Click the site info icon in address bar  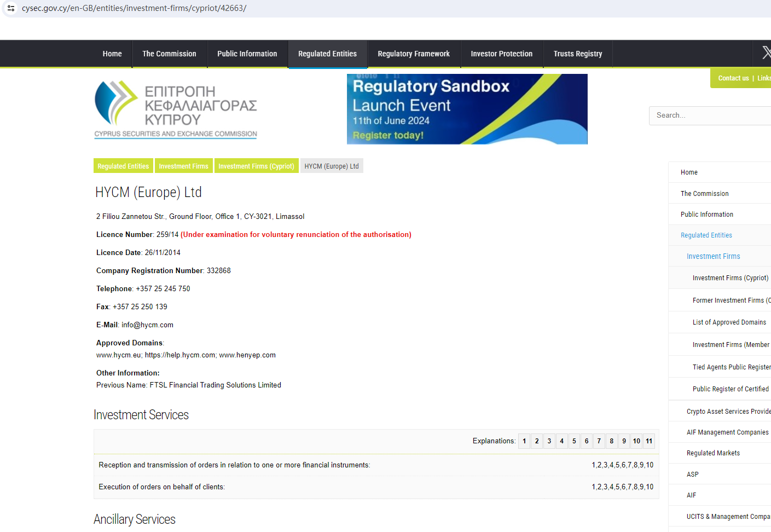[x=11, y=8]
